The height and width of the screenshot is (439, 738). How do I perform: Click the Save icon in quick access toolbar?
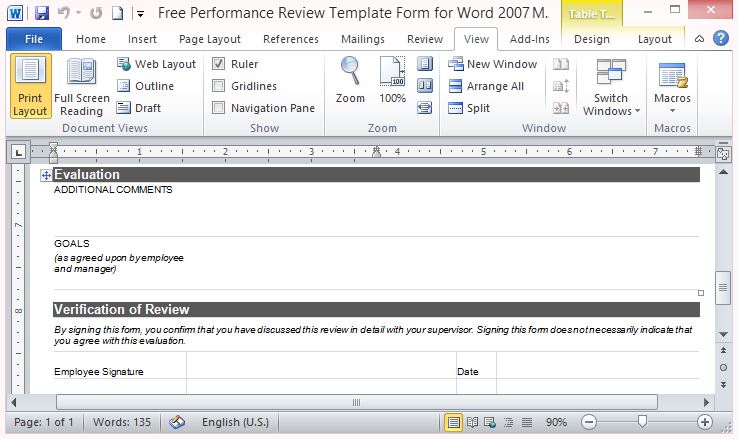click(41, 14)
